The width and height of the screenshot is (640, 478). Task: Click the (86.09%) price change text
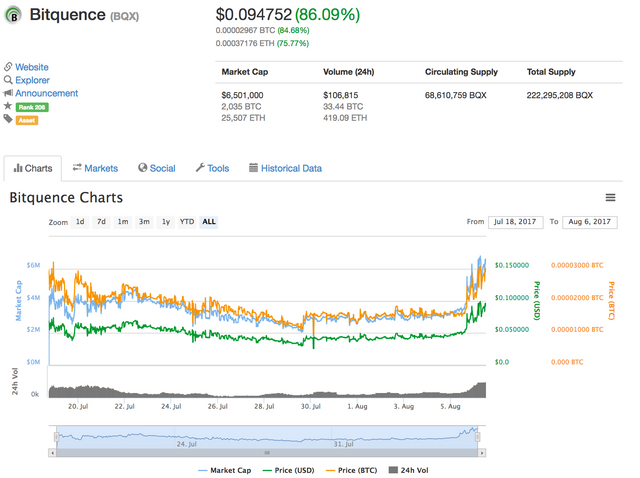tap(328, 15)
